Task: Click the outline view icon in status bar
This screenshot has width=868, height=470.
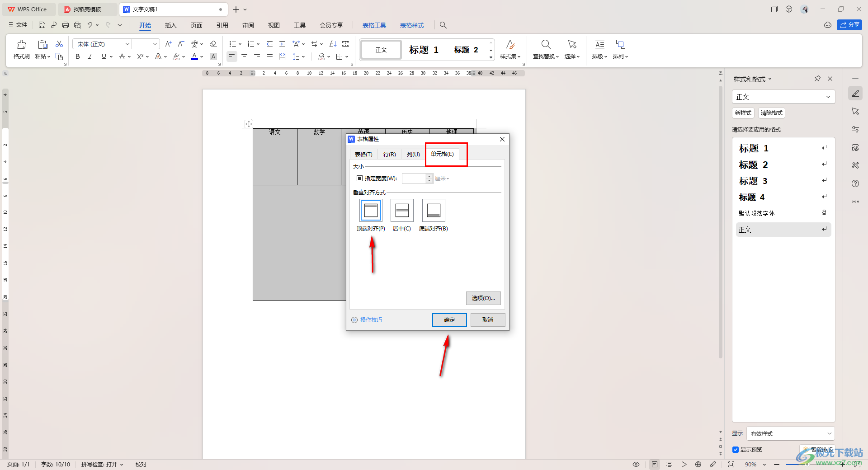Action: tap(669, 464)
